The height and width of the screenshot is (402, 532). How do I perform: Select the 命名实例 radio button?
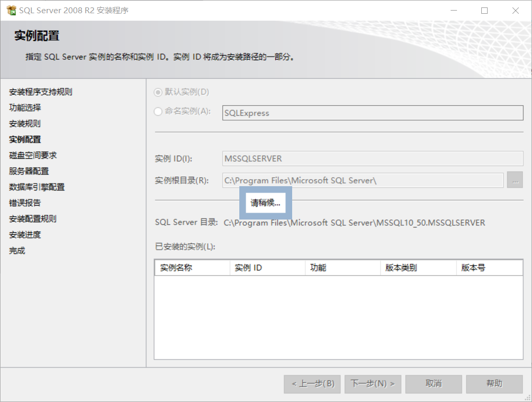pyautogui.click(x=158, y=113)
